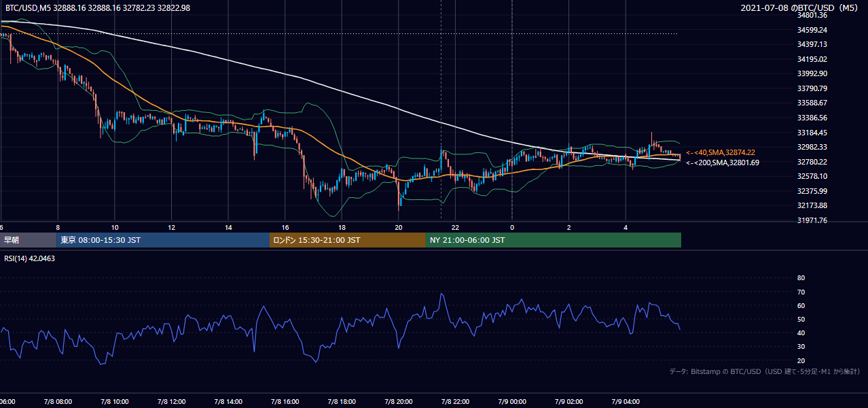Click the <--<200,SMA,32801.69 white label

722,163
